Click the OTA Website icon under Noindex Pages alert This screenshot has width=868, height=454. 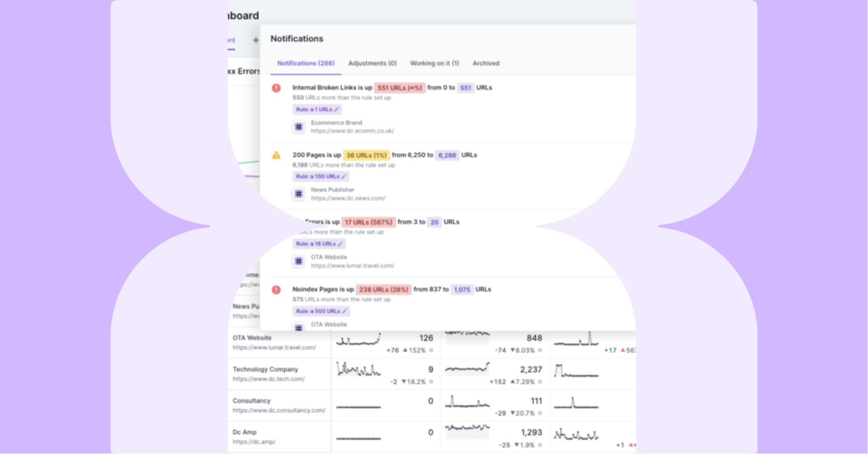pos(298,328)
